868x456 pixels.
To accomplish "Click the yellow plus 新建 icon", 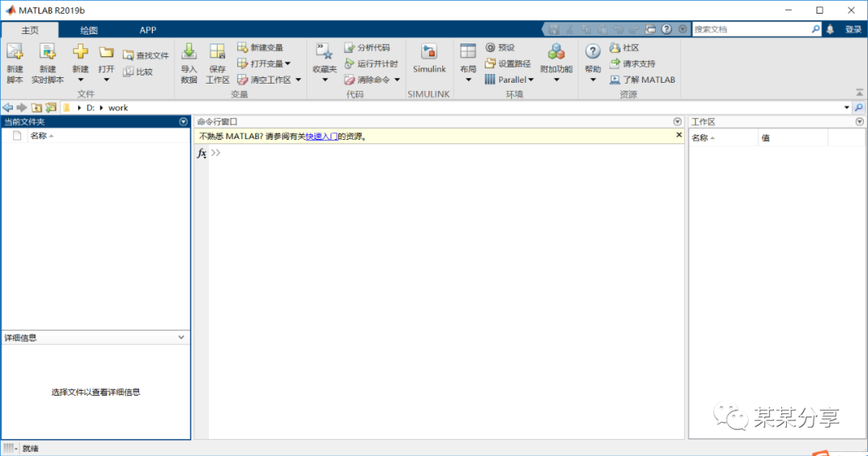I will coord(80,51).
